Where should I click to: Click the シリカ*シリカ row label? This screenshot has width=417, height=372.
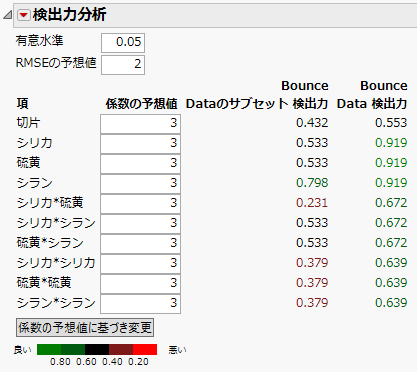coord(56,263)
